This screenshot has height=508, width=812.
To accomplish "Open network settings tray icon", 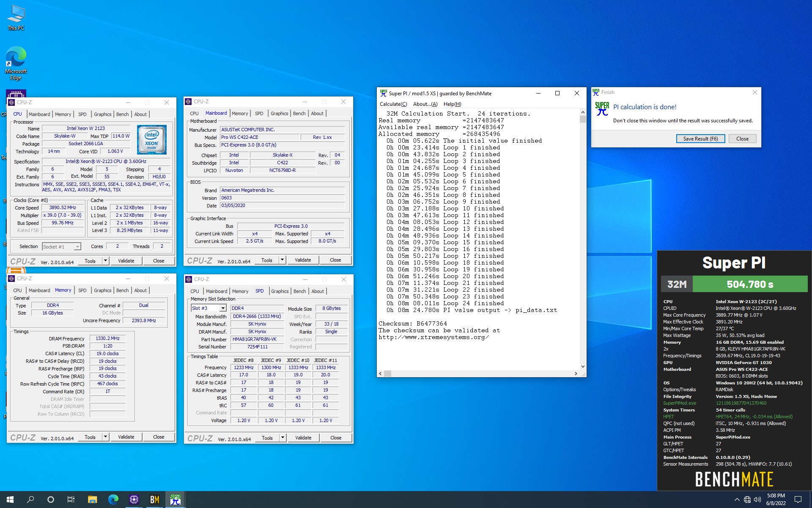I will tap(747, 500).
